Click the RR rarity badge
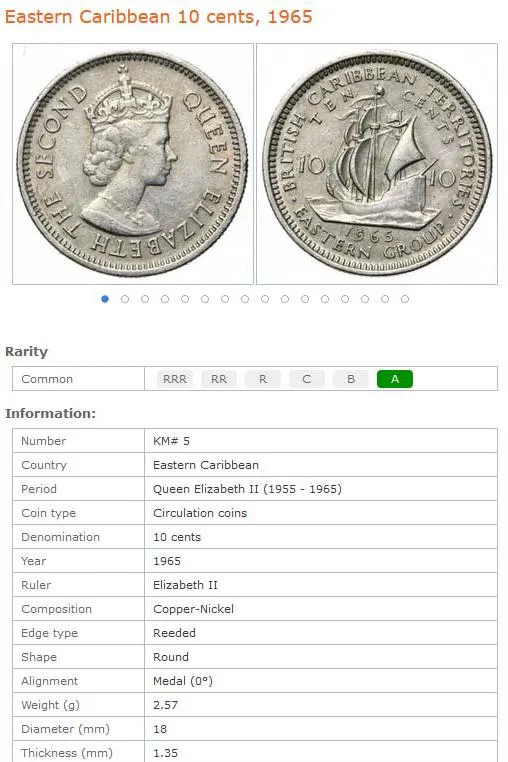The width and height of the screenshot is (508, 762). click(219, 379)
